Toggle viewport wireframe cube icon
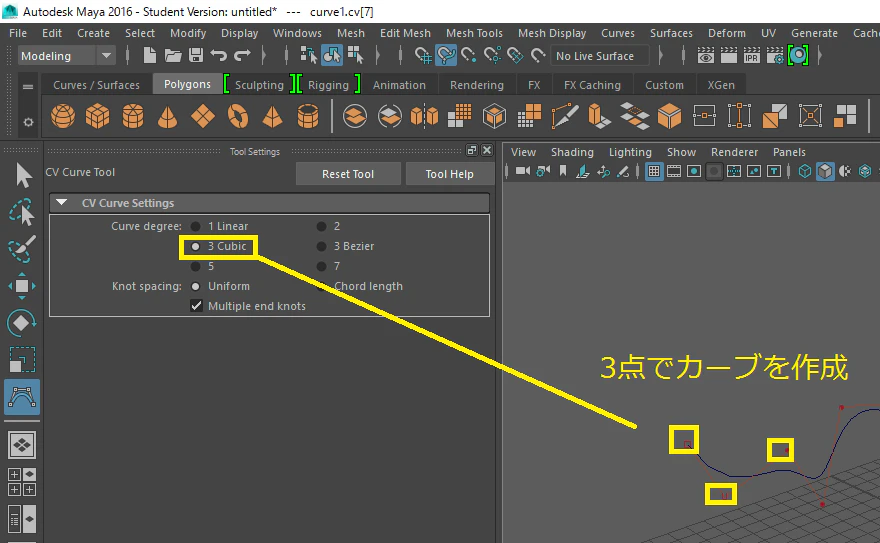Screen dimensions: 880x543 (x=804, y=172)
